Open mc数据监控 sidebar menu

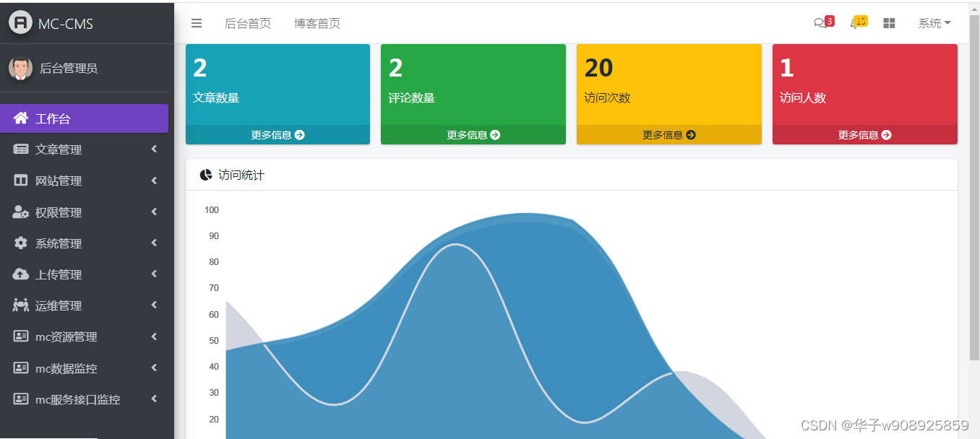[85, 368]
